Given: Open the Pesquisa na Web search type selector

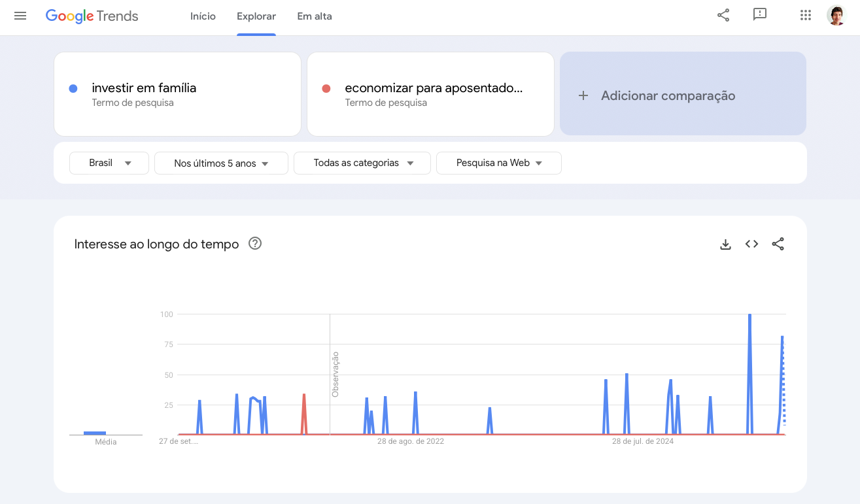Looking at the screenshot, I should click(x=498, y=163).
